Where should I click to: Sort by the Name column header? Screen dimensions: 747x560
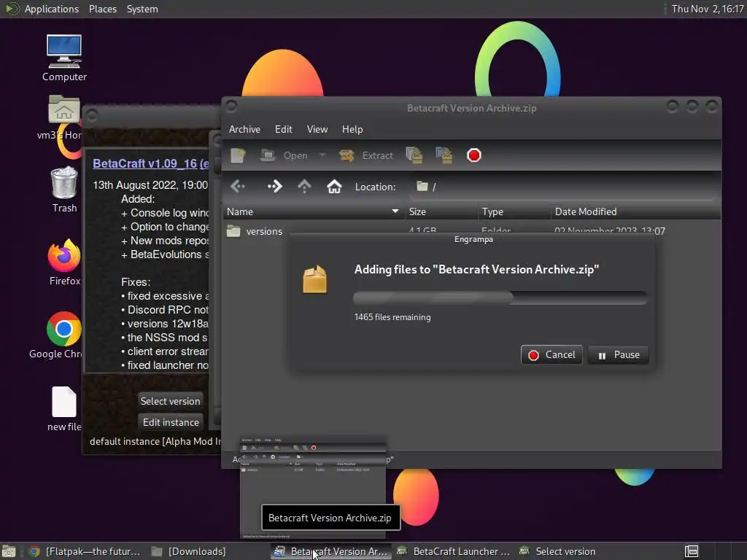click(314, 212)
